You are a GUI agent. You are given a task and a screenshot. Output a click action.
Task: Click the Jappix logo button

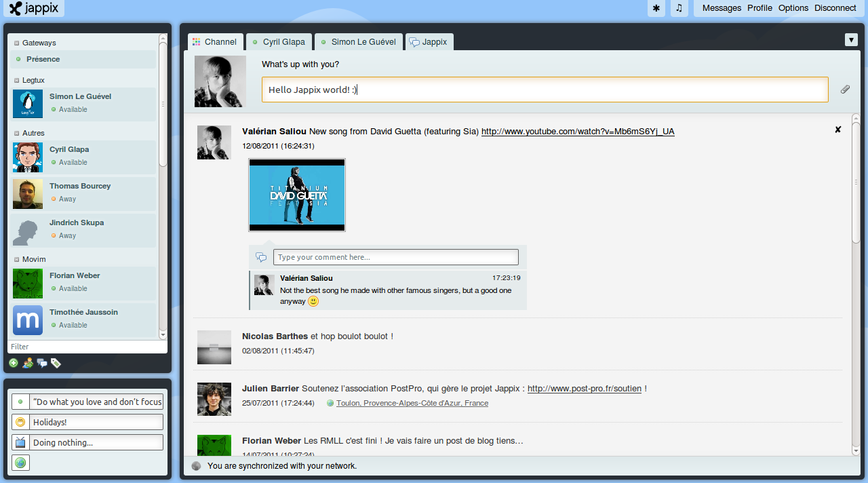[34, 8]
